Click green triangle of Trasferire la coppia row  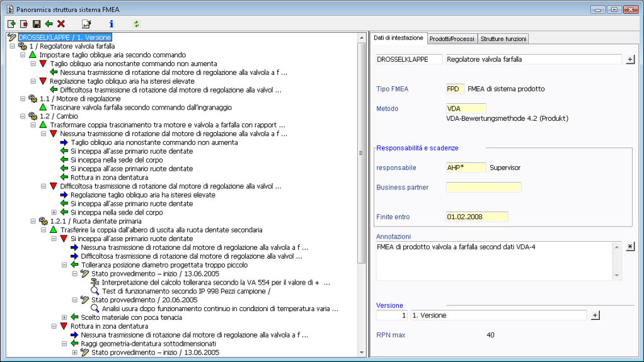(54, 230)
